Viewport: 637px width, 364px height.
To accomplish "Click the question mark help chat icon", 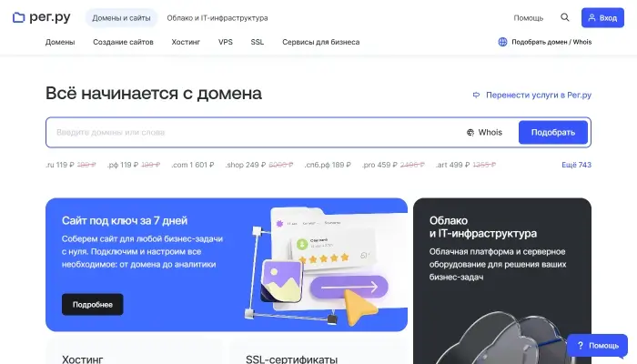I will [x=581, y=345].
